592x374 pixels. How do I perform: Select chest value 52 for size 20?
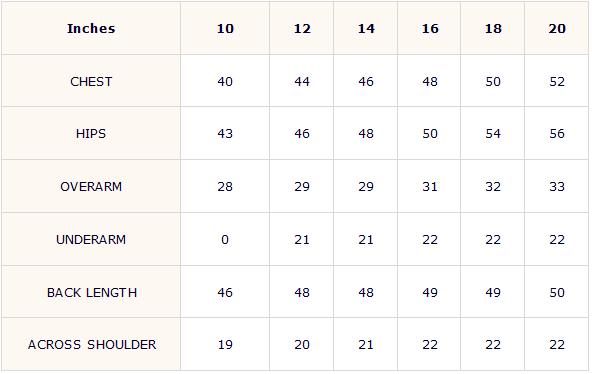pyautogui.click(x=557, y=82)
